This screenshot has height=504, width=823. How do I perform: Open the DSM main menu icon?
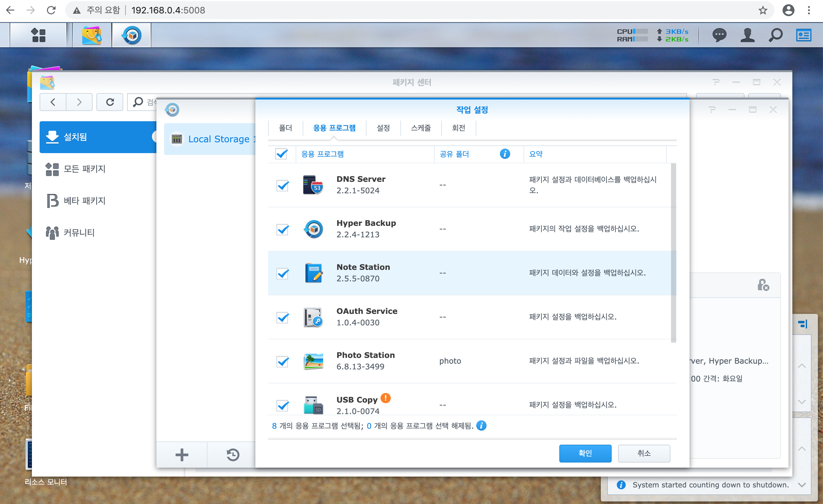tap(38, 35)
